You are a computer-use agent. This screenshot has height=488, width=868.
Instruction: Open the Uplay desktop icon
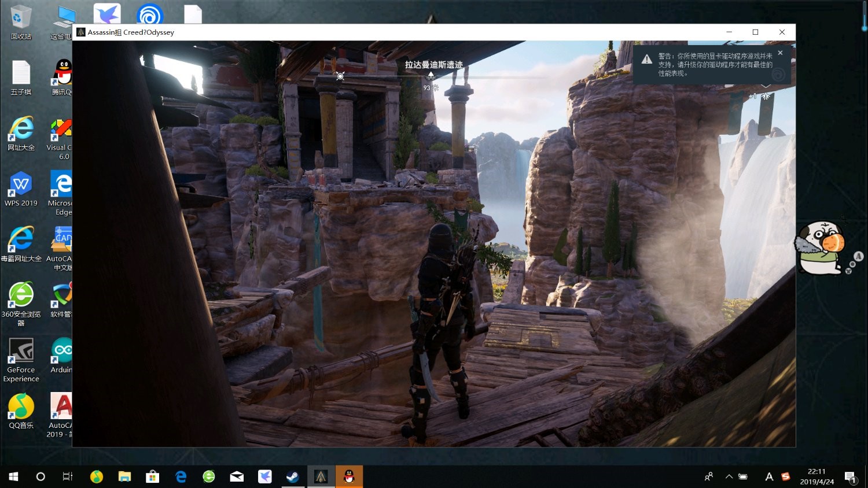coord(150,14)
